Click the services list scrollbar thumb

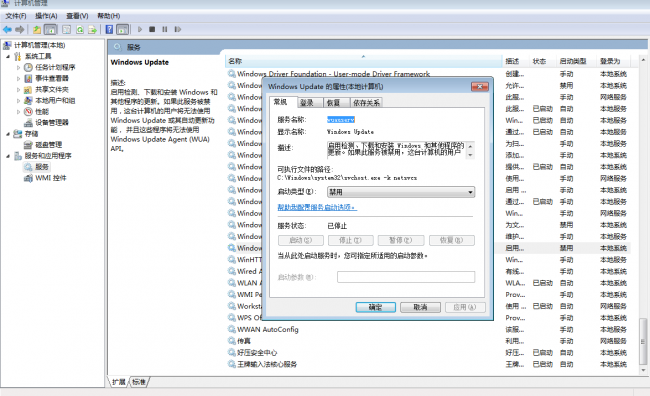pyautogui.click(x=643, y=341)
